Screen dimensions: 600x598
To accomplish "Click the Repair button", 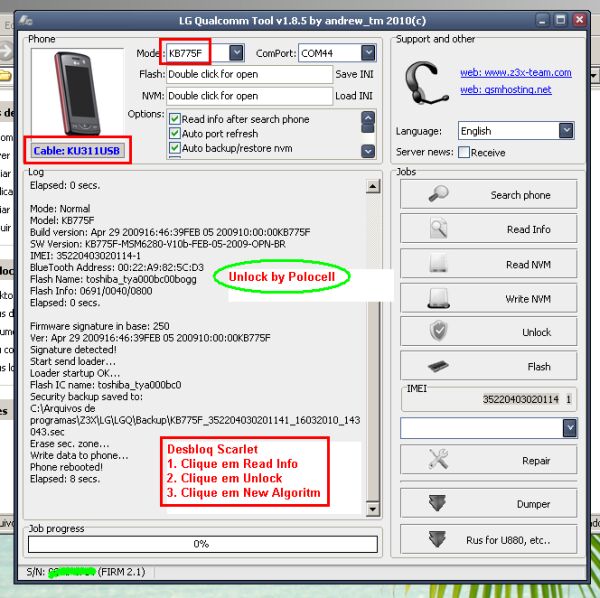I will [x=489, y=459].
